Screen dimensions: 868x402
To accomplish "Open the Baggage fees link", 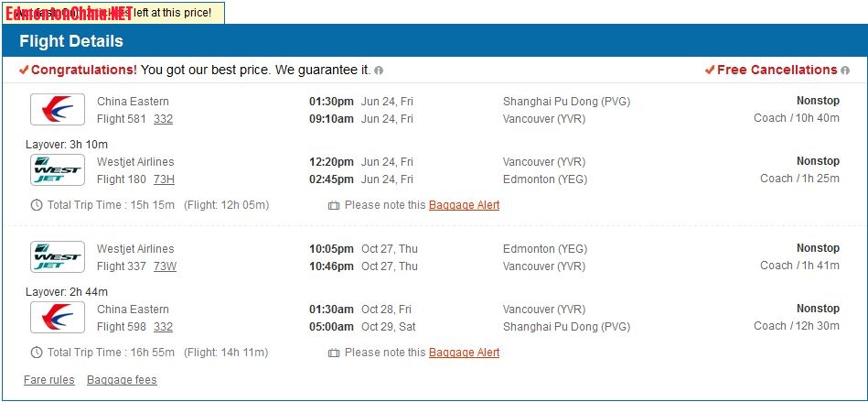I will 122,380.
